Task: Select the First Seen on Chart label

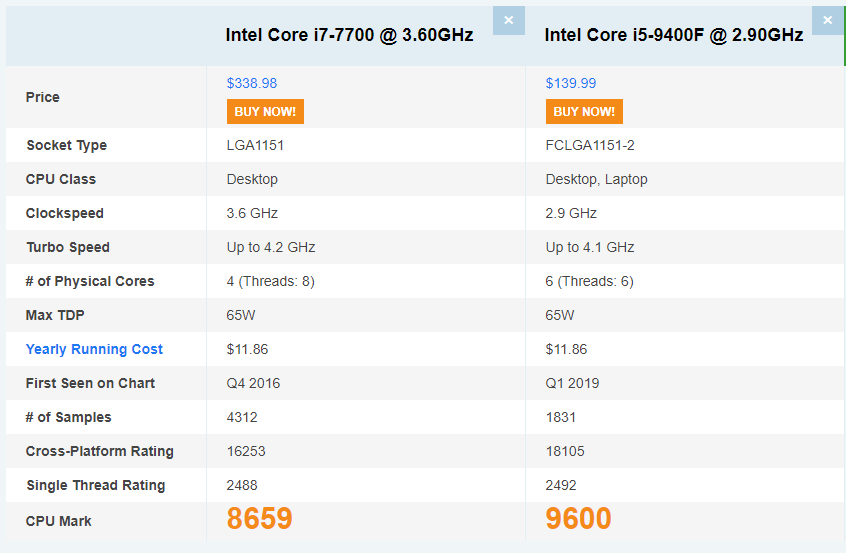Action: [x=90, y=383]
